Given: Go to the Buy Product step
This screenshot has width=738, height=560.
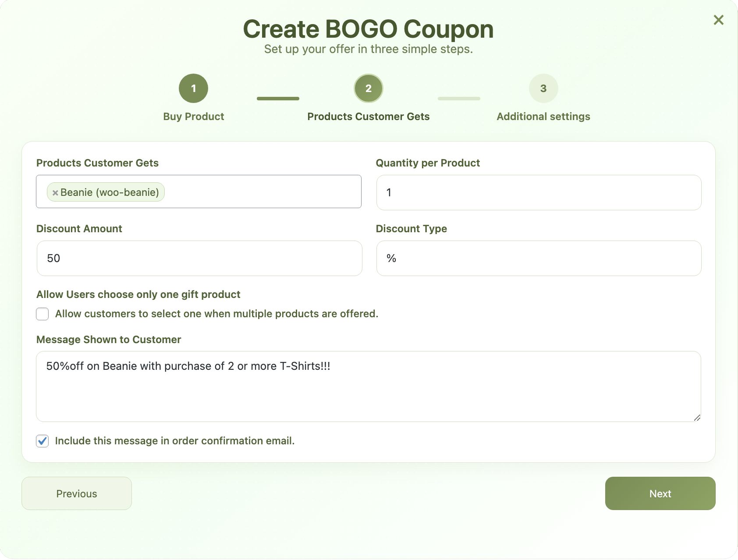Looking at the screenshot, I should pyautogui.click(x=193, y=117).
